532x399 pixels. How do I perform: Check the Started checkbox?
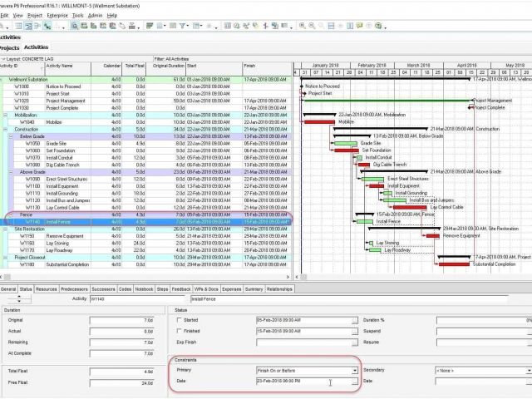click(179, 320)
